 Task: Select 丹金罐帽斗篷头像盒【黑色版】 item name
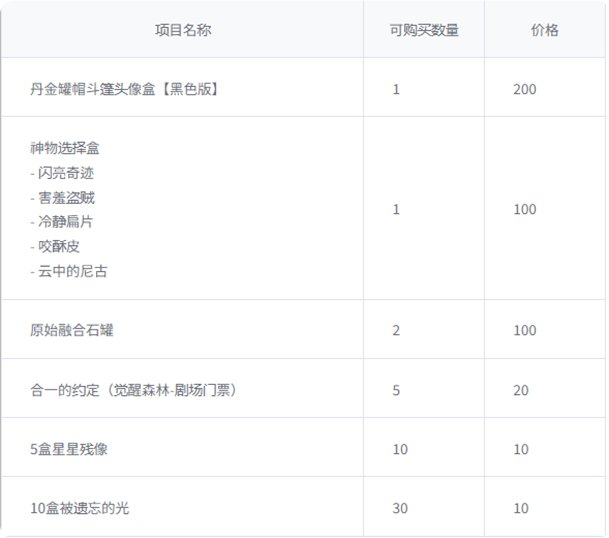(x=125, y=89)
